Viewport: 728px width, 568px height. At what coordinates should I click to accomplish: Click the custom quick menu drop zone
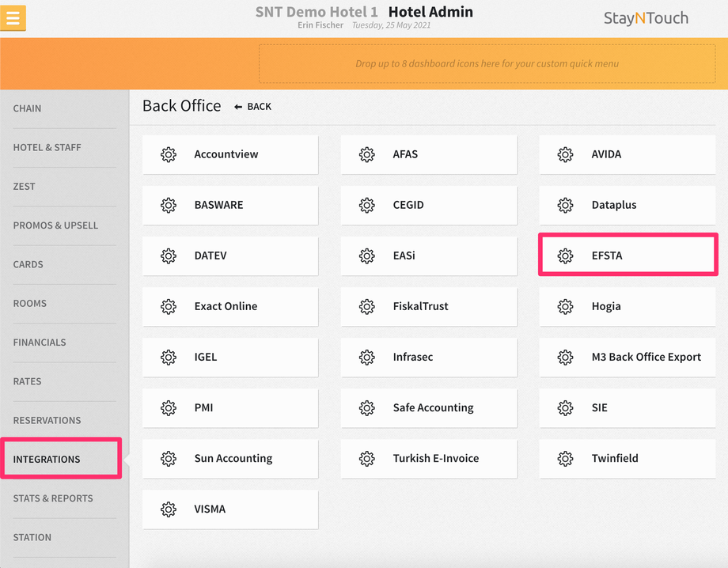tap(487, 63)
